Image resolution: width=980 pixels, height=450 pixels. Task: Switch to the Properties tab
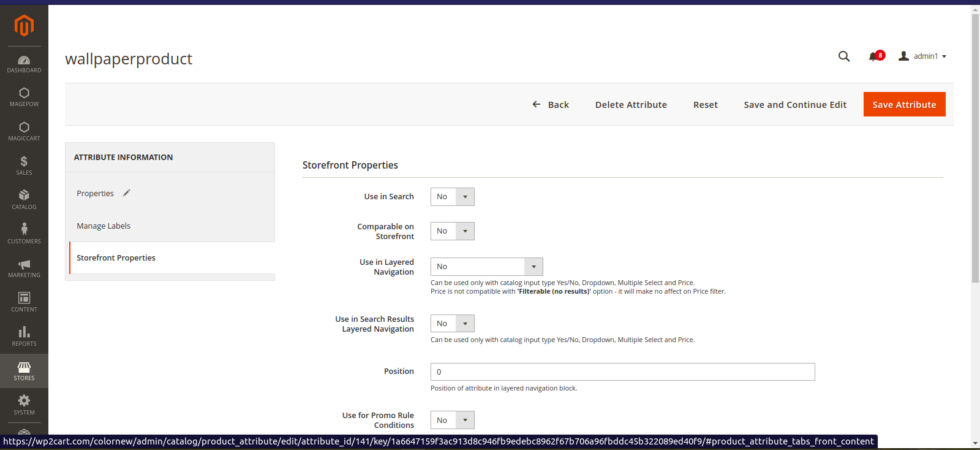click(x=96, y=194)
